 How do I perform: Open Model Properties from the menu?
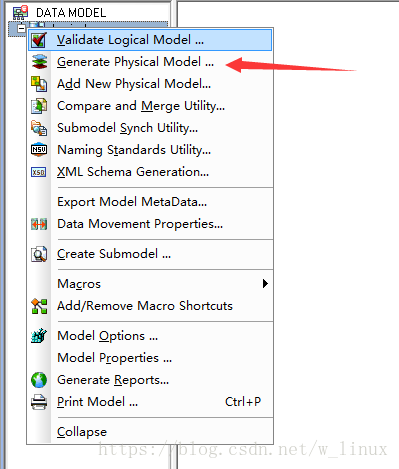[x=114, y=358]
